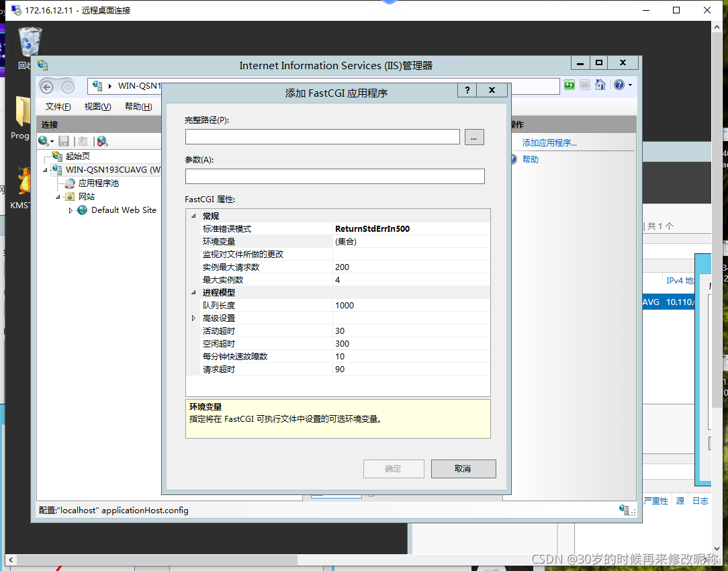Select 起始页 in the connections tree
The image size is (728, 571).
tap(77, 157)
